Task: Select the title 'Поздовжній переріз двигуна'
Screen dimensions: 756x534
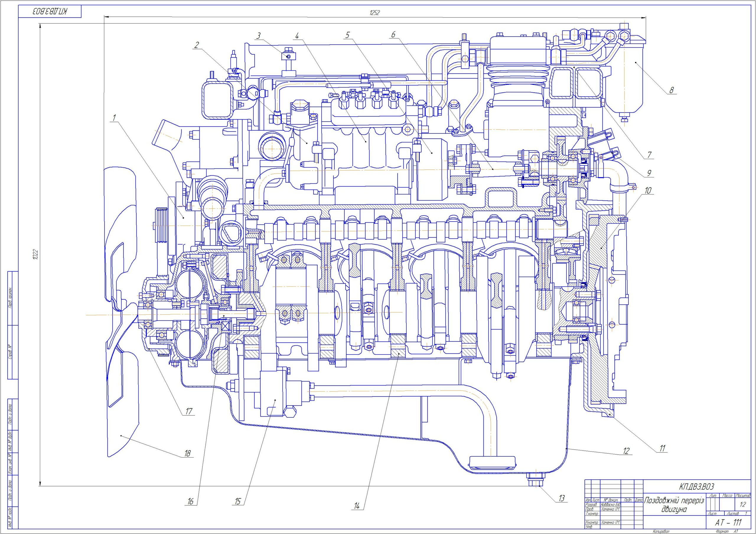Action: 674,505
